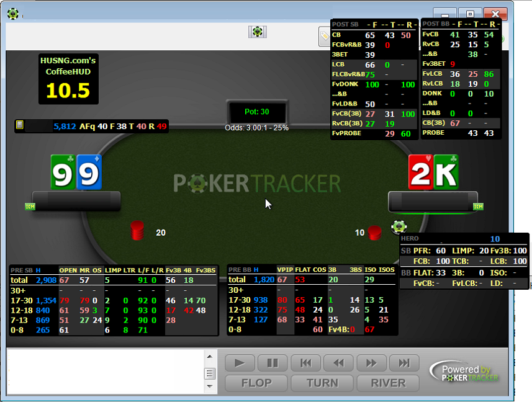Click the HUSNG.com's CoffeeHUD title
This screenshot has width=532, height=402.
click(x=68, y=66)
